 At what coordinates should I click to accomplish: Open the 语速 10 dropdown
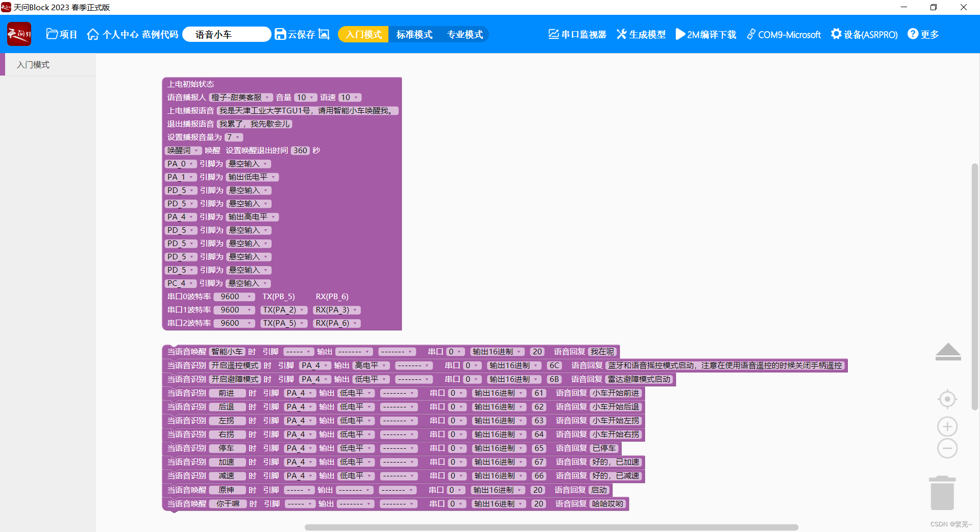(x=350, y=98)
